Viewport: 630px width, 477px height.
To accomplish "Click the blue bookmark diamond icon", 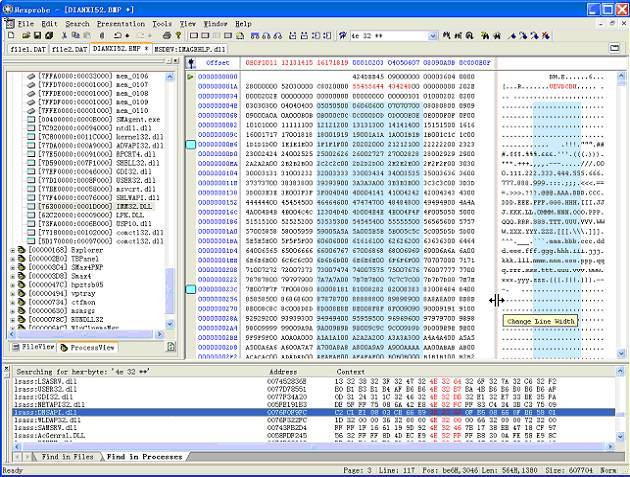I will [x=512, y=36].
